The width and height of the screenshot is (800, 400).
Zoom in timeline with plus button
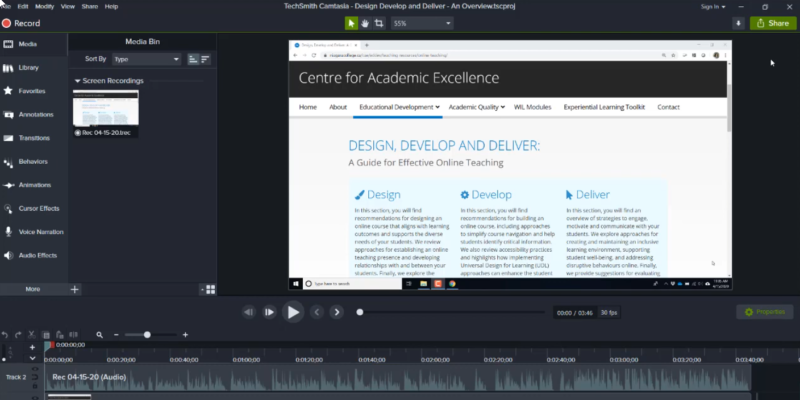[185, 335]
